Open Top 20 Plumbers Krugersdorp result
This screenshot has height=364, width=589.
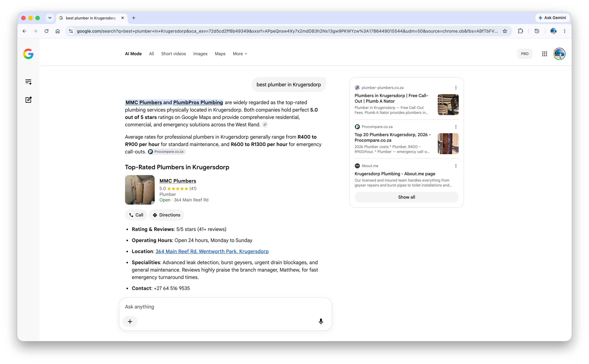(x=393, y=137)
